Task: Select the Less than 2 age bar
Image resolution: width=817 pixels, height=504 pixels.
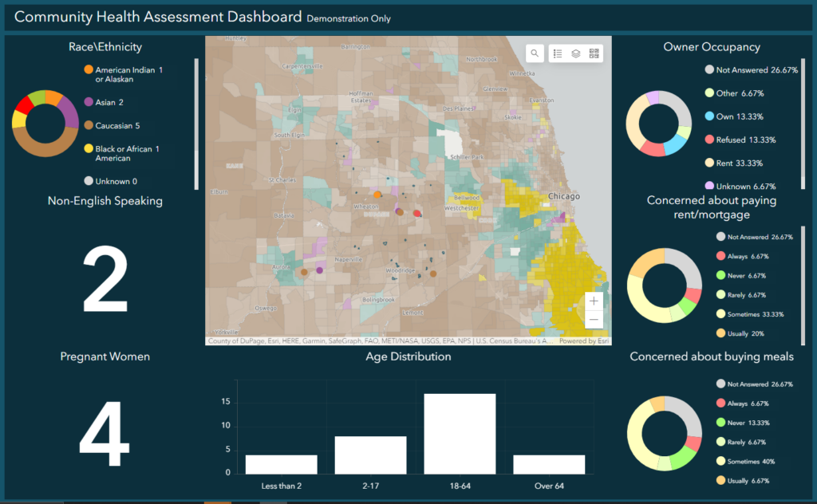Action: pos(282,464)
